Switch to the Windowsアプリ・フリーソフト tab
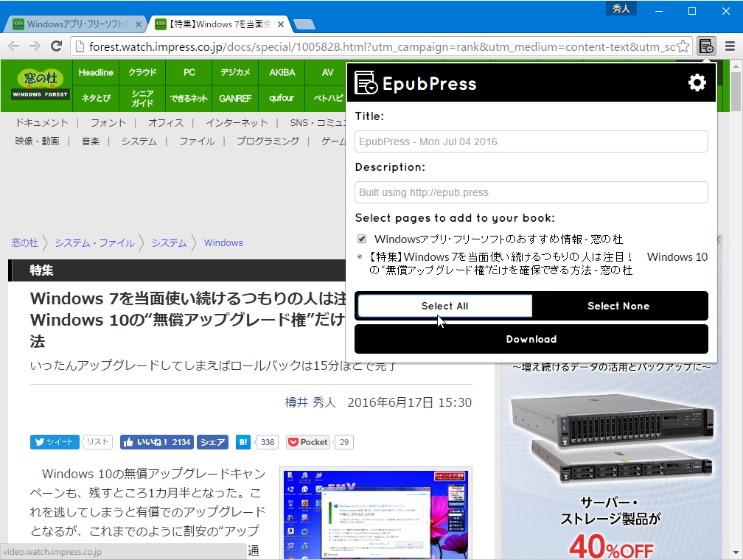Screen dimensions: 743x560 77,24
